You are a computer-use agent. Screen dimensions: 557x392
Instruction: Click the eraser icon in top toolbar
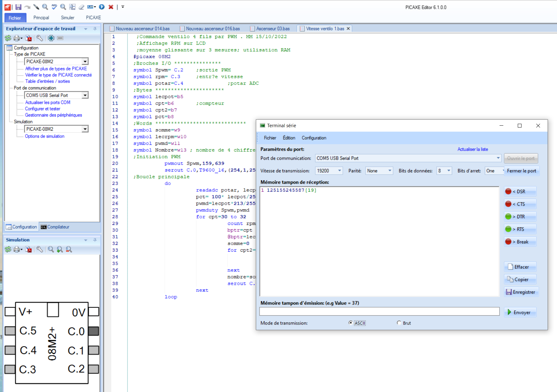[x=81, y=7]
